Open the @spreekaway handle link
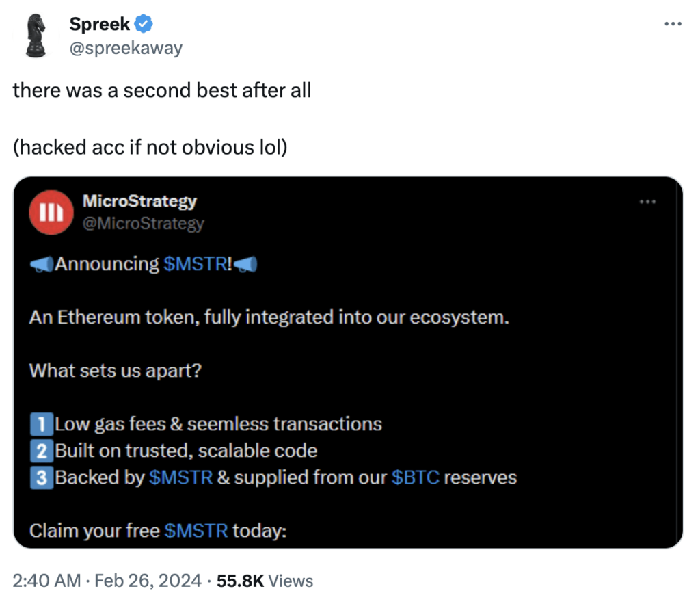Screen dimensions: 700x604 pos(126,48)
